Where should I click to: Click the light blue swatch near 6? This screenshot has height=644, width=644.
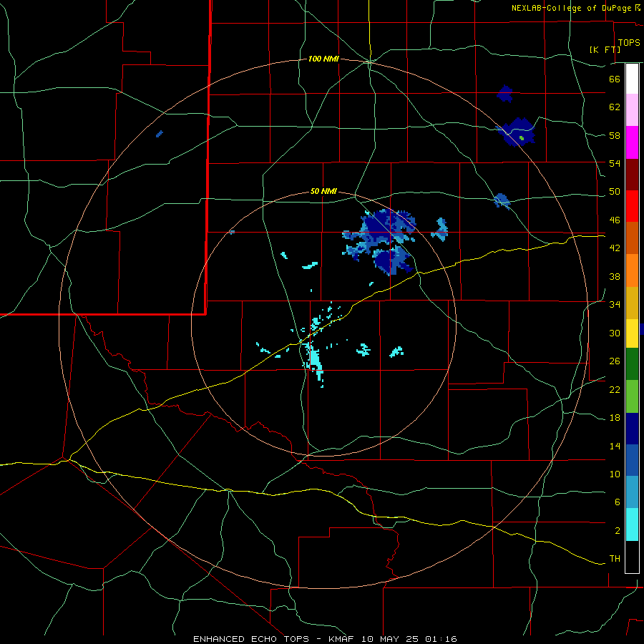[x=632, y=492]
